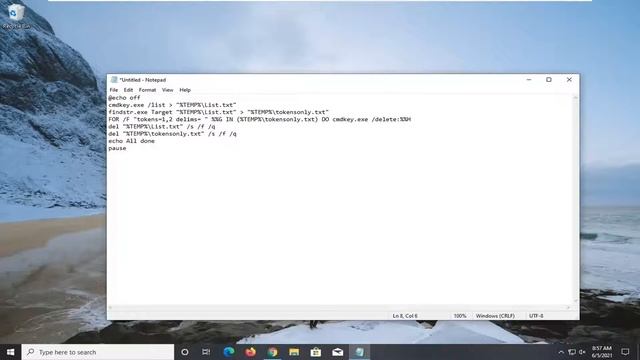640x360 pixels.
Task: Click the line starting with 'findstr.exe Target'
Action: coord(218,112)
